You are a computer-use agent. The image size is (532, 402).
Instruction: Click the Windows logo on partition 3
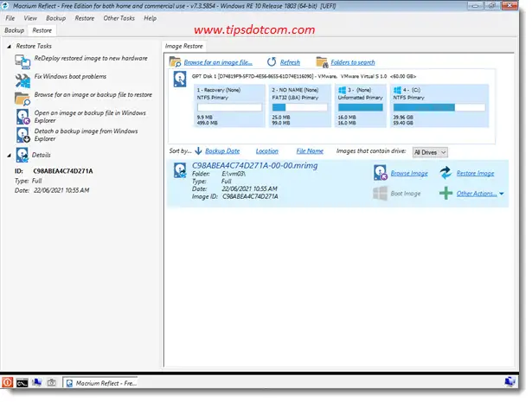pos(342,90)
